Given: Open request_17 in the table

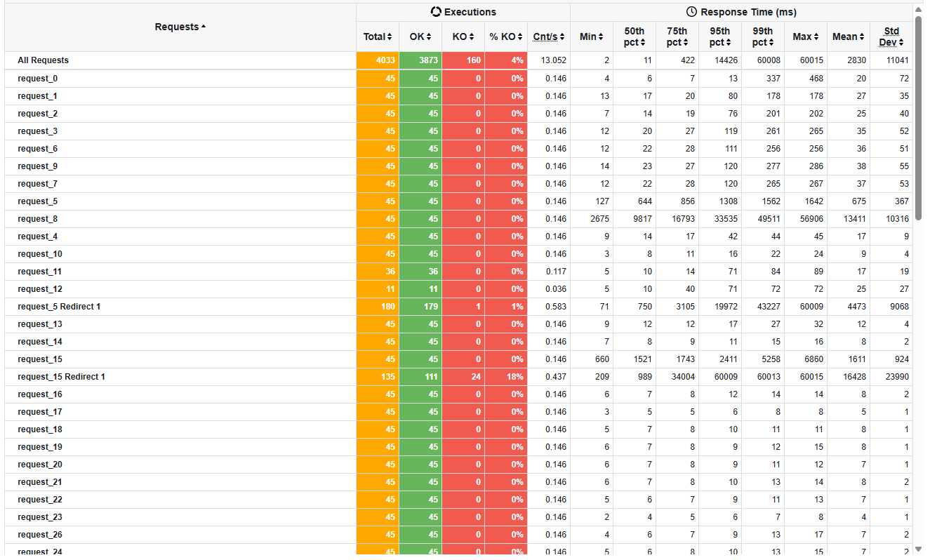Looking at the screenshot, I should [x=40, y=412].
